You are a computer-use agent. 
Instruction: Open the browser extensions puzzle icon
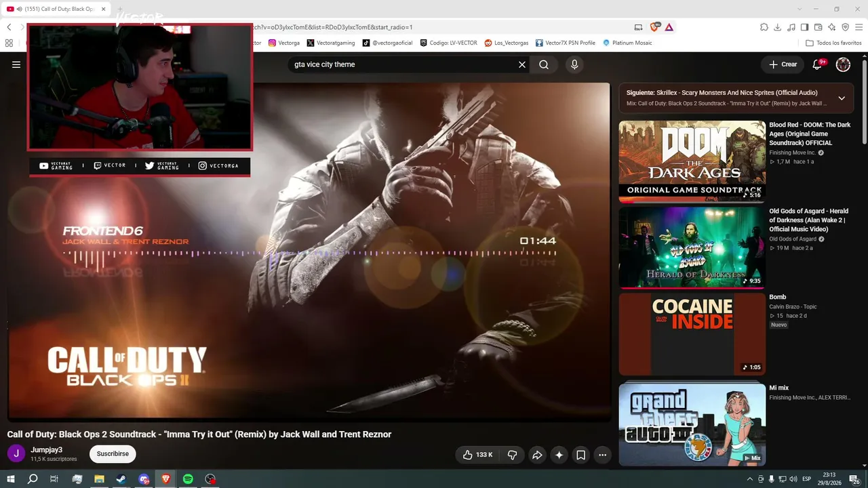pos(764,27)
